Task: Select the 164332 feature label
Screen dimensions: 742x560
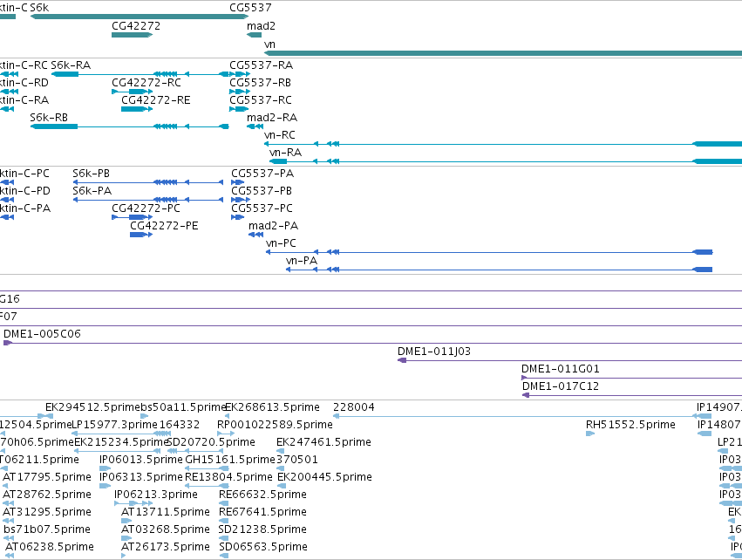Action: pos(180,425)
